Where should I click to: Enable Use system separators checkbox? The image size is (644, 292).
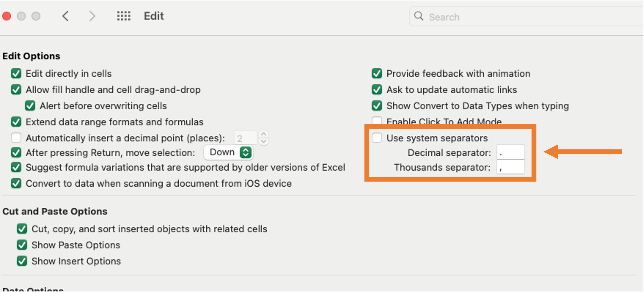click(x=377, y=138)
